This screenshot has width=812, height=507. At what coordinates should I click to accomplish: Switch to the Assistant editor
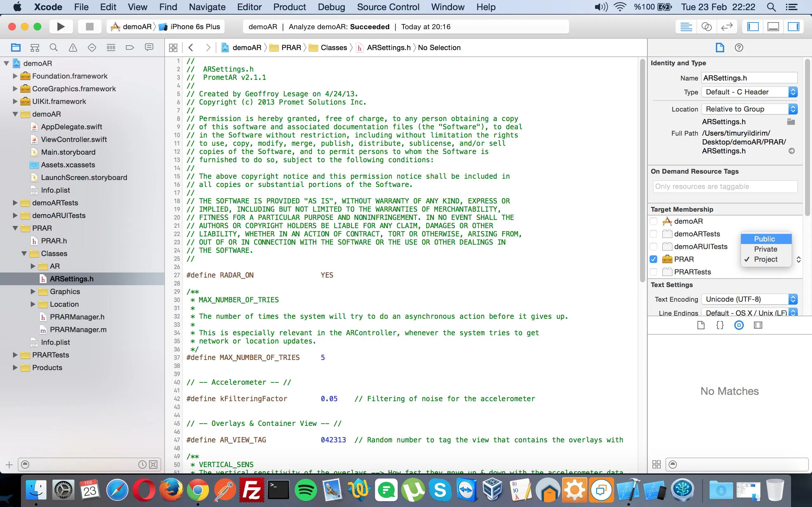pos(706,27)
